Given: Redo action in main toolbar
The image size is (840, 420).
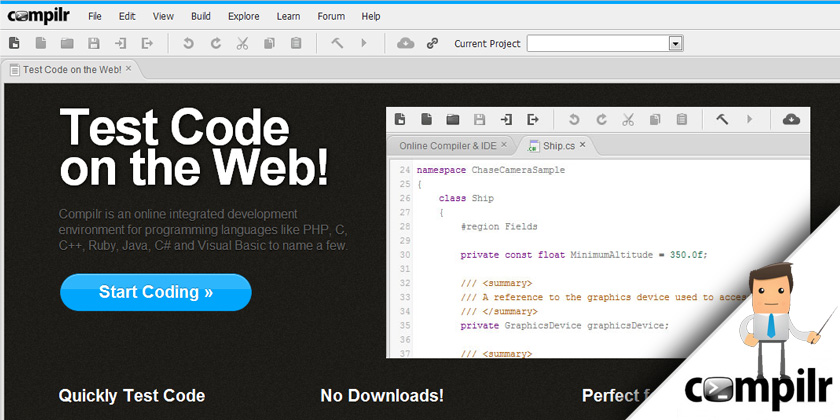Looking at the screenshot, I should [x=215, y=43].
